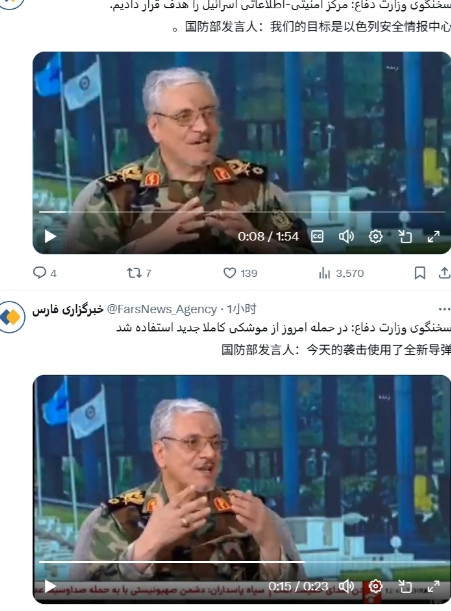Expand the second video to fullscreen
The width and height of the screenshot is (451, 611).
[x=433, y=586]
